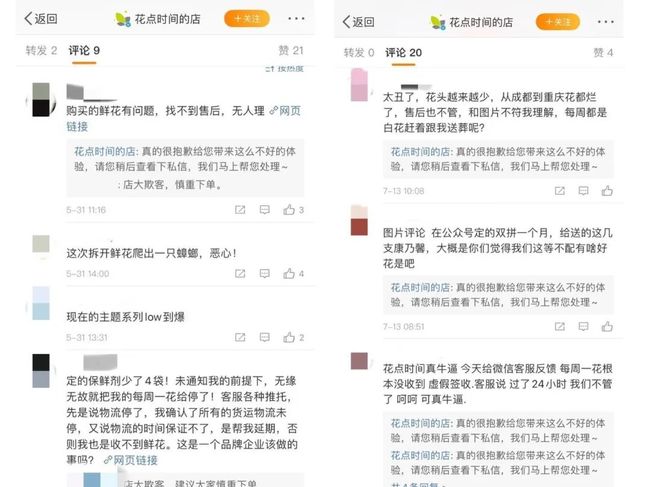
Task: Switch to the 转发 2 tab
Action: point(41,51)
